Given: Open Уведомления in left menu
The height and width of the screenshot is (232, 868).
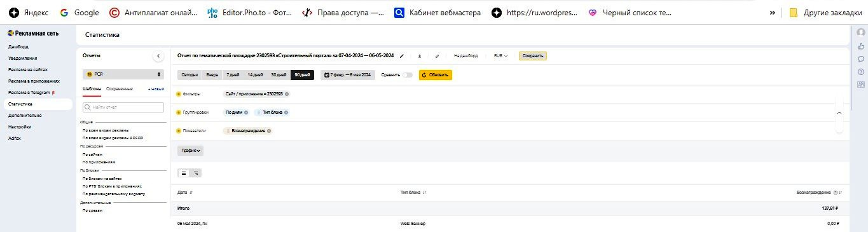Looking at the screenshot, I should tap(22, 58).
